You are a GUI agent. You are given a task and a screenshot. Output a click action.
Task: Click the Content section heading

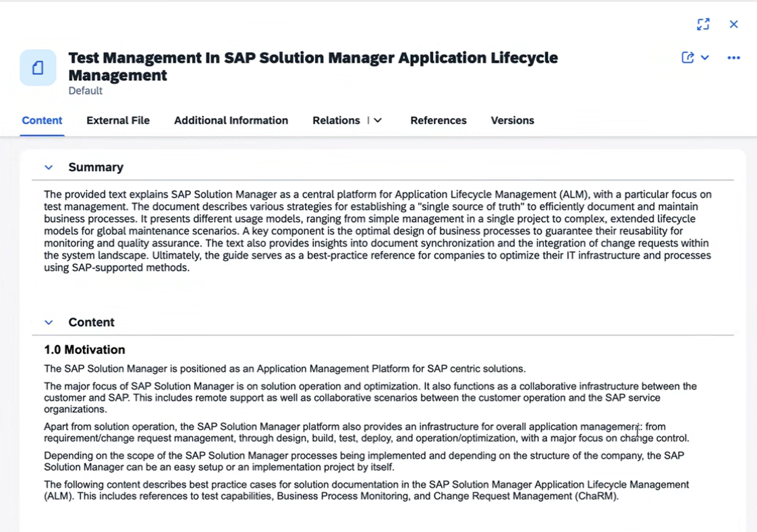(x=91, y=322)
